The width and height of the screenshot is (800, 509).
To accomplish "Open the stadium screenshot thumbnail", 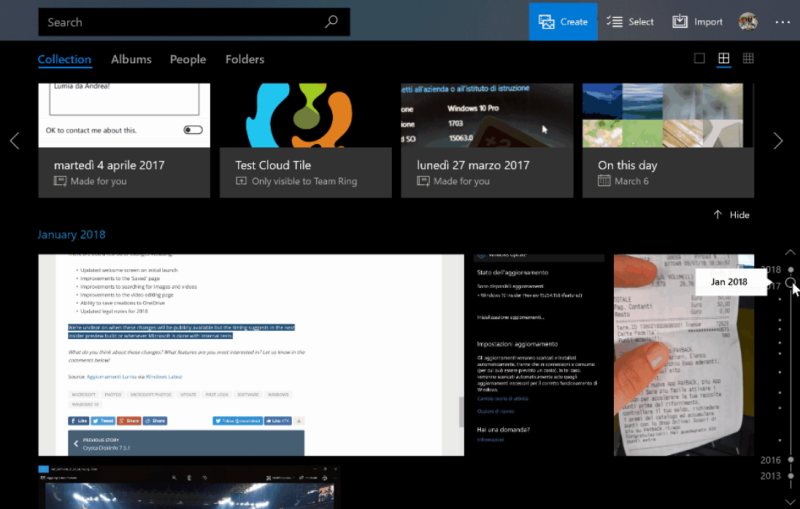I will tap(189, 487).
